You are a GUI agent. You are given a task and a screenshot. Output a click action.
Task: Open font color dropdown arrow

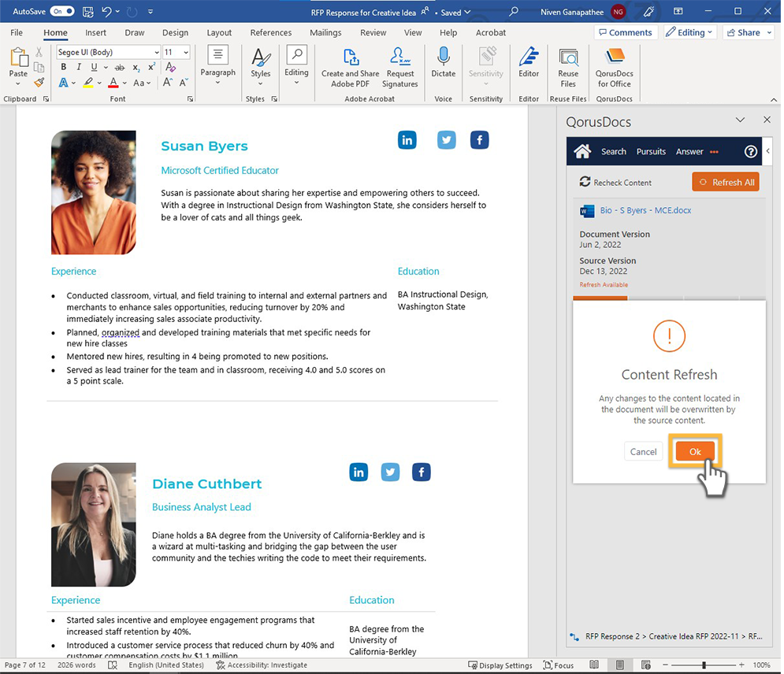[124, 83]
